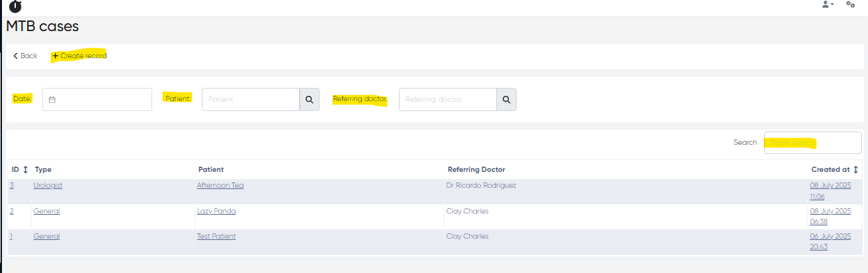
Task: Click Create record button
Action: pyautogui.click(x=79, y=56)
